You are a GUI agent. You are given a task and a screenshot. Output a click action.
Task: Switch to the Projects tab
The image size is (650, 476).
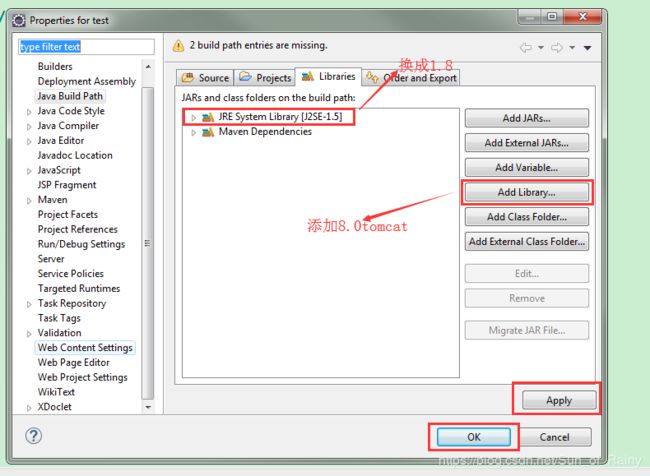[265, 78]
